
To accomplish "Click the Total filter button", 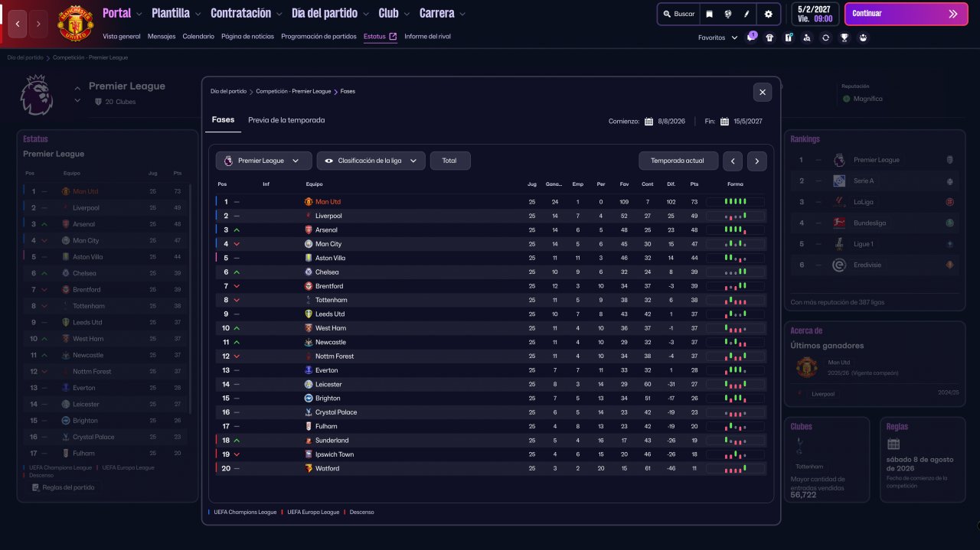I will [450, 161].
